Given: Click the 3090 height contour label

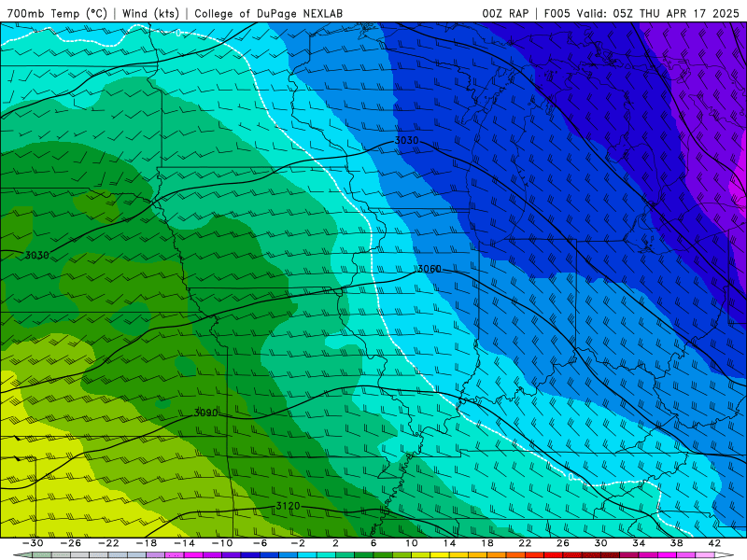Looking at the screenshot, I should [205, 413].
